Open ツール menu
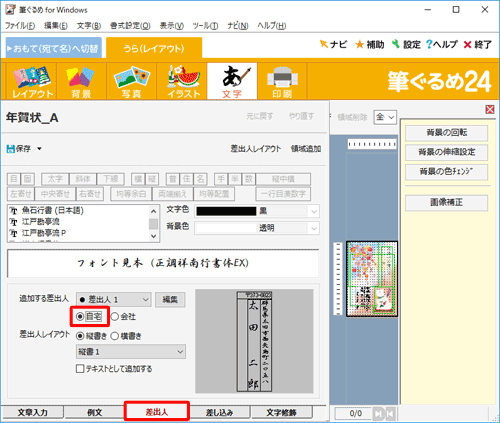Screen dimensions: 500x423 pos(205,26)
